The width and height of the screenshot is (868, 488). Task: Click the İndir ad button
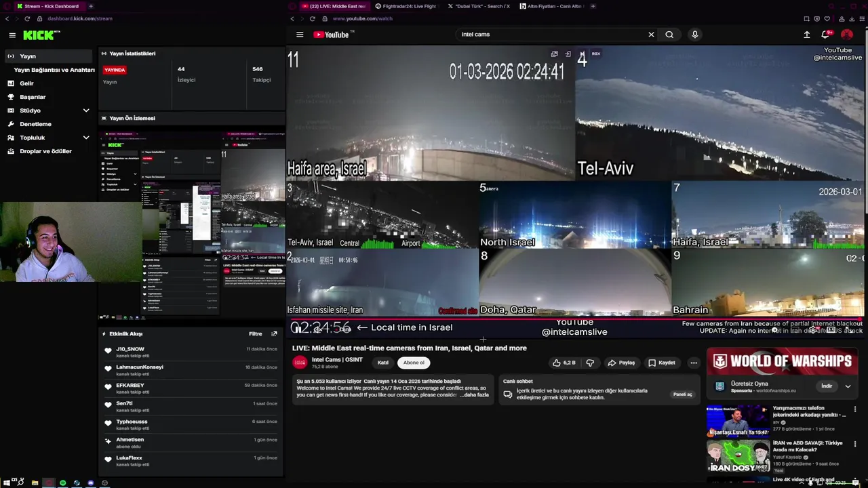(x=827, y=386)
